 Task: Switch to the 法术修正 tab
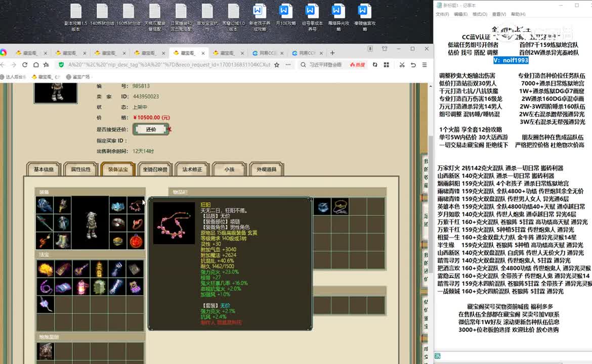[192, 169]
